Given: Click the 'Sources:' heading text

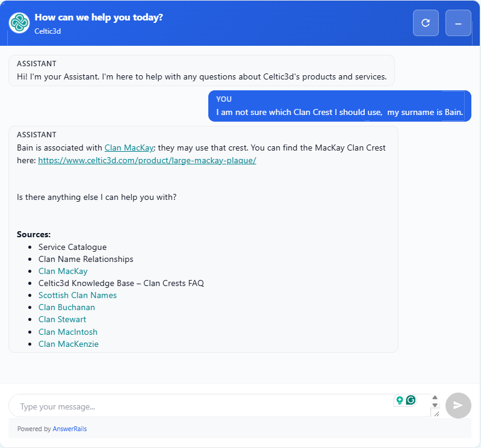Looking at the screenshot, I should pyautogui.click(x=34, y=234).
